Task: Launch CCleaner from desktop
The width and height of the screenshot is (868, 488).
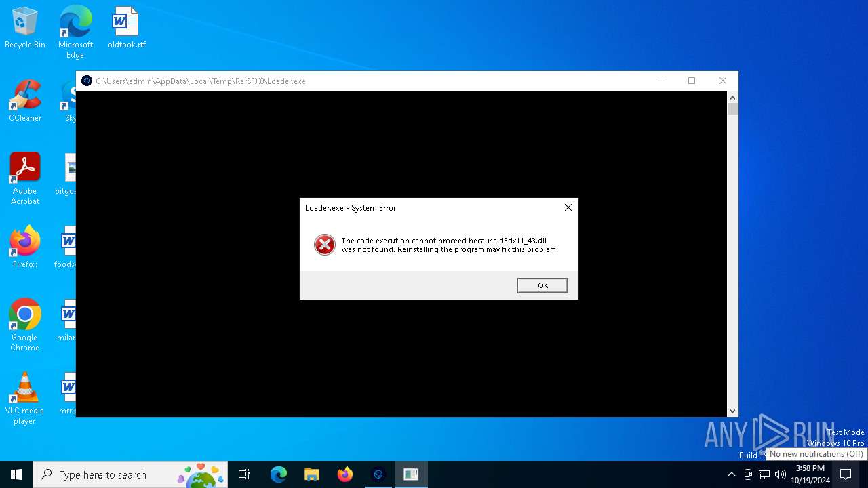Action: coord(25,101)
